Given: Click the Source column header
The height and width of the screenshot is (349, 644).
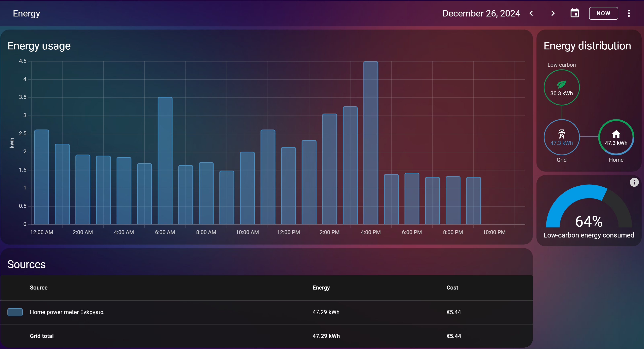Looking at the screenshot, I should pyautogui.click(x=39, y=288).
